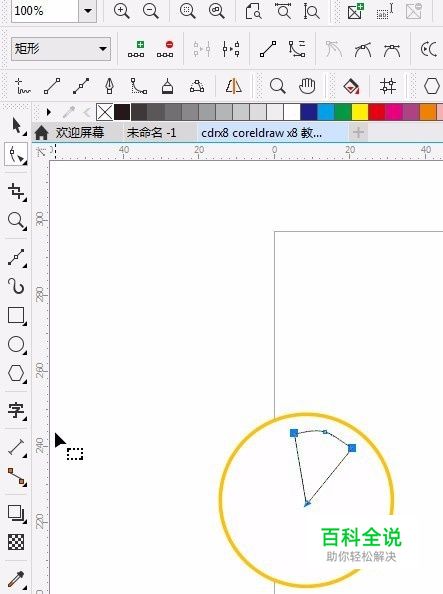Click the Zoom tool in the floating toolbar
Screen dimensions: 443x594
(x=277, y=86)
